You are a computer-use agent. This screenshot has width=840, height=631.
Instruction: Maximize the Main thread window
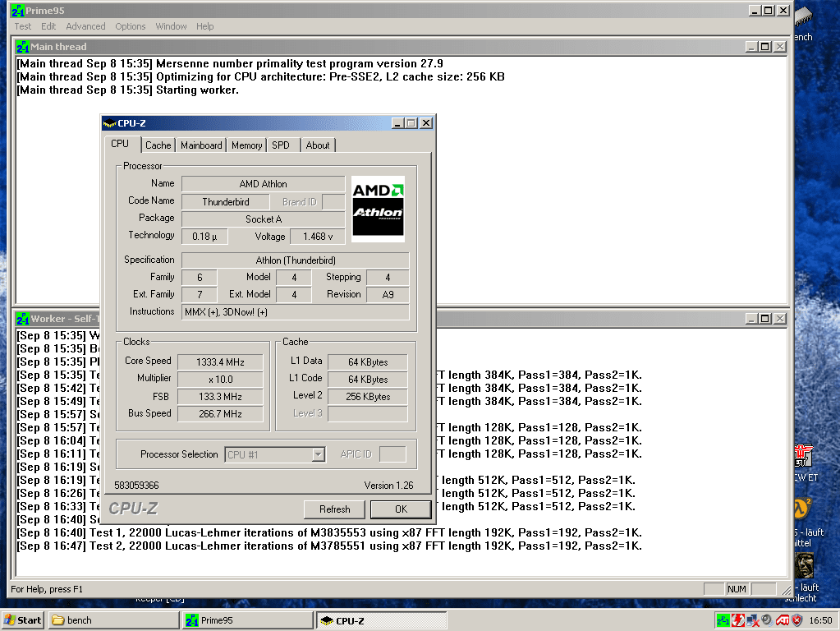pos(765,47)
